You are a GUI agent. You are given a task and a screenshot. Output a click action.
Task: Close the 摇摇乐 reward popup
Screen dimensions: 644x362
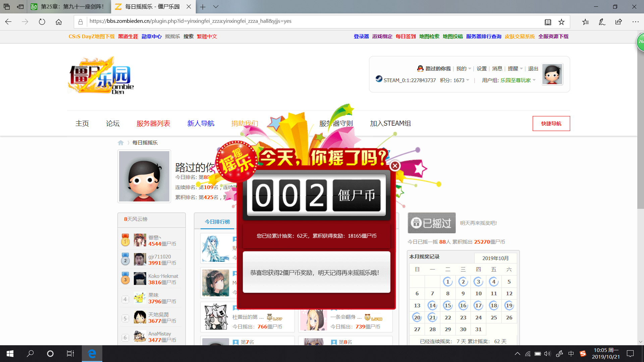pyautogui.click(x=395, y=166)
